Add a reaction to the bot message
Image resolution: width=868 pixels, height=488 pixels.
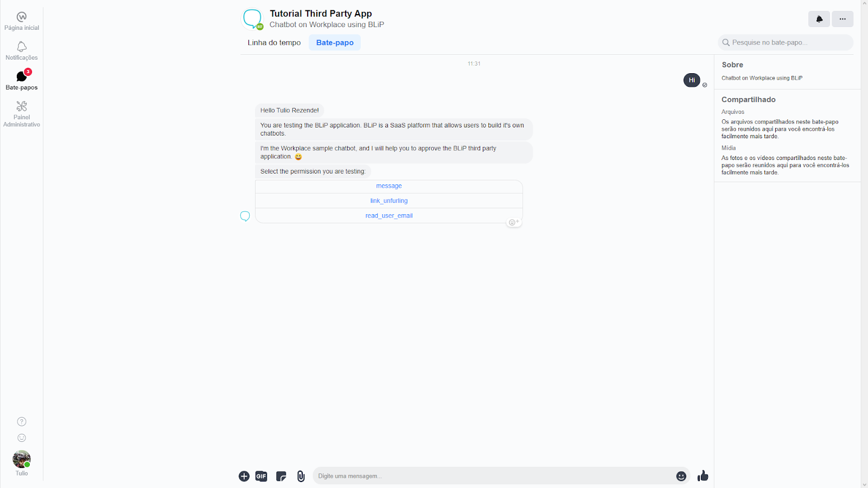coord(514,222)
